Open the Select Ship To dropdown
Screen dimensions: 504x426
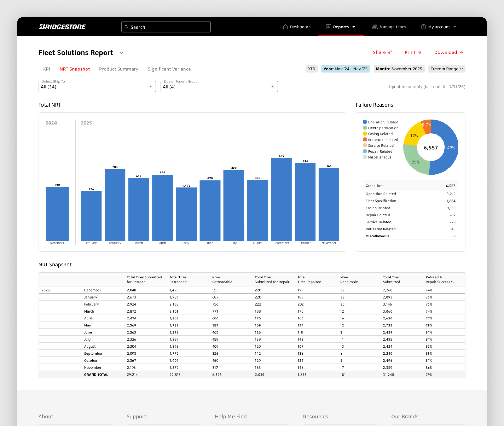(97, 87)
